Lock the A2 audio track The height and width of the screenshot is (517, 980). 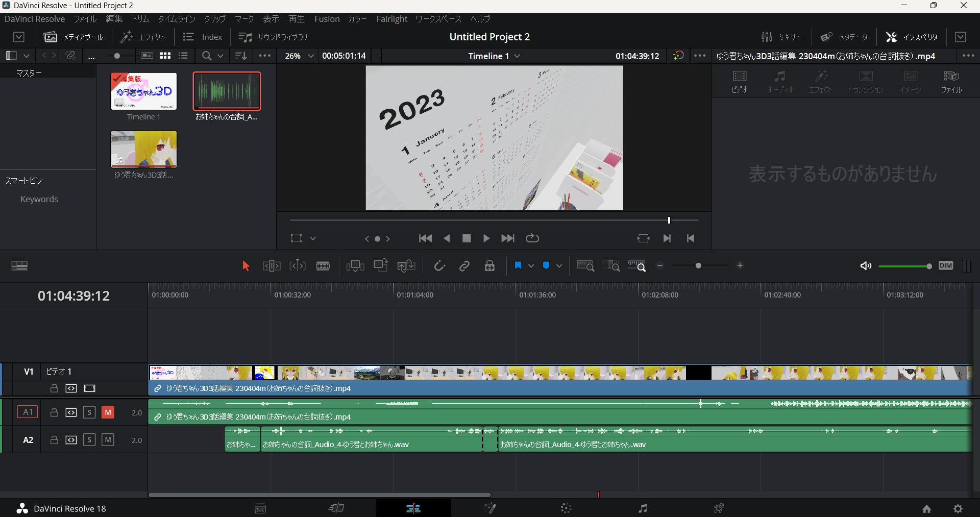tap(54, 440)
